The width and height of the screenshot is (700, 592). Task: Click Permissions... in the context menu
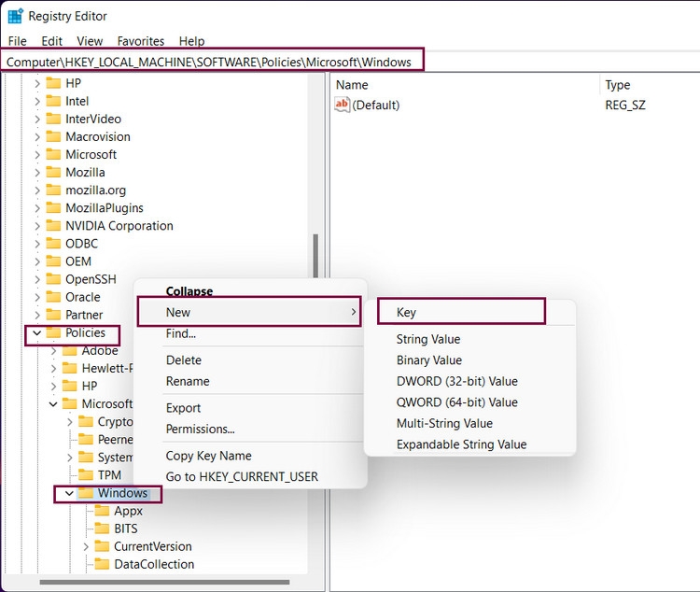(250, 429)
